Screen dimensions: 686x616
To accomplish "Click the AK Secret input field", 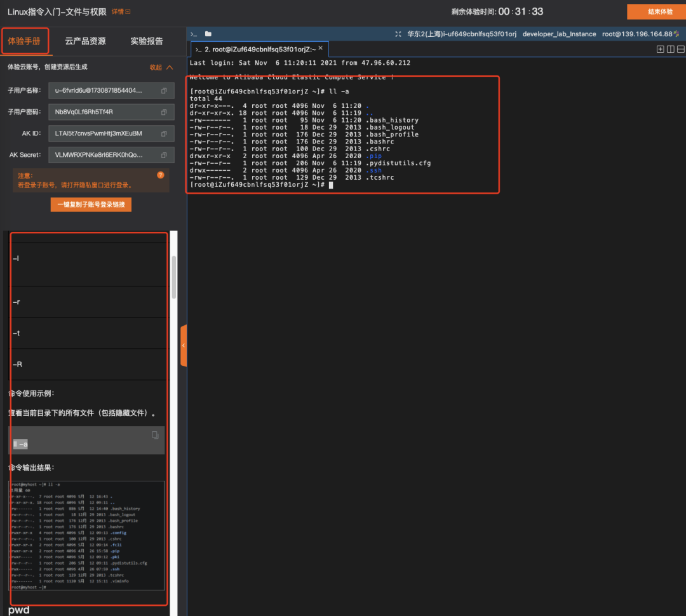I will point(111,155).
